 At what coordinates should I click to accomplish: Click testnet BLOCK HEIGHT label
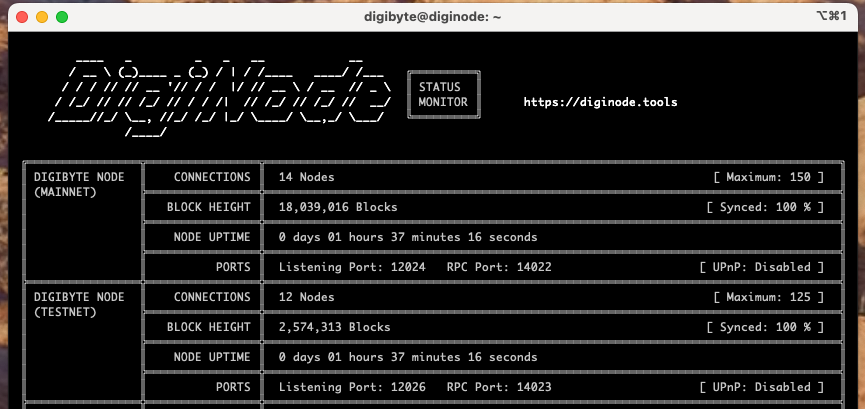[x=209, y=327]
